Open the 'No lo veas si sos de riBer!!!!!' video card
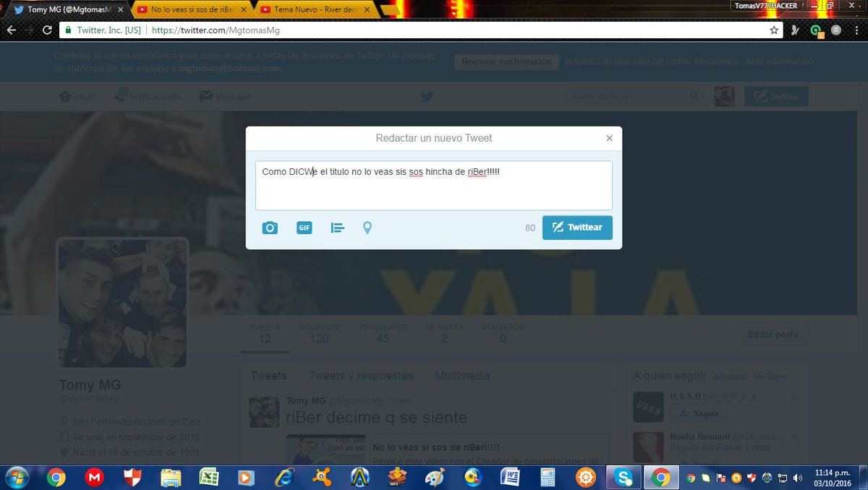This screenshot has width=868, height=490. click(448, 450)
